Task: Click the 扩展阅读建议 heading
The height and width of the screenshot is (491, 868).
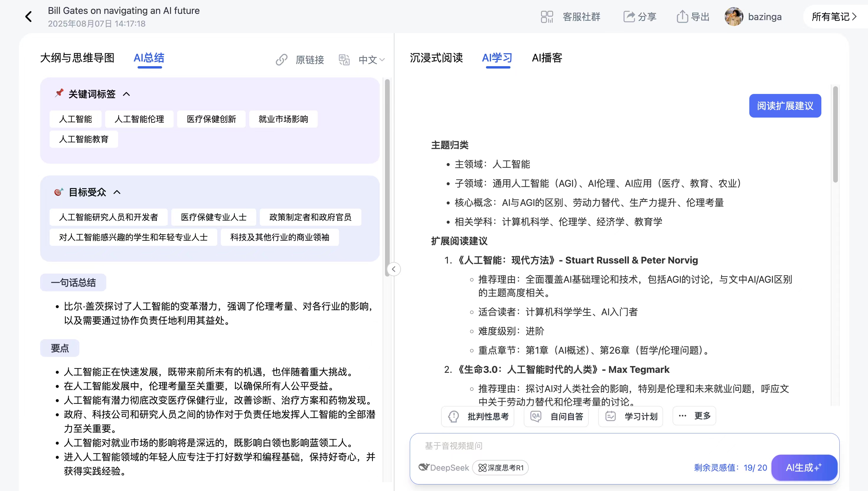Action: [x=459, y=241]
